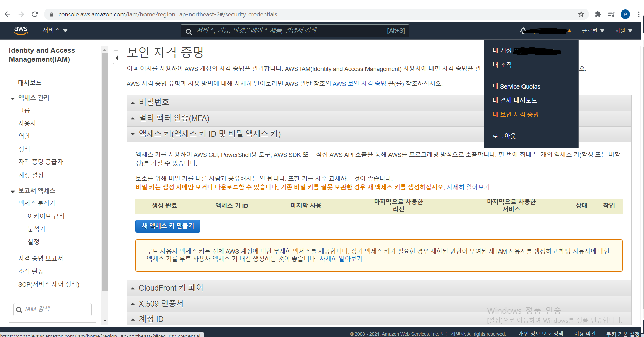Open 정책 in sidebar

click(24, 149)
